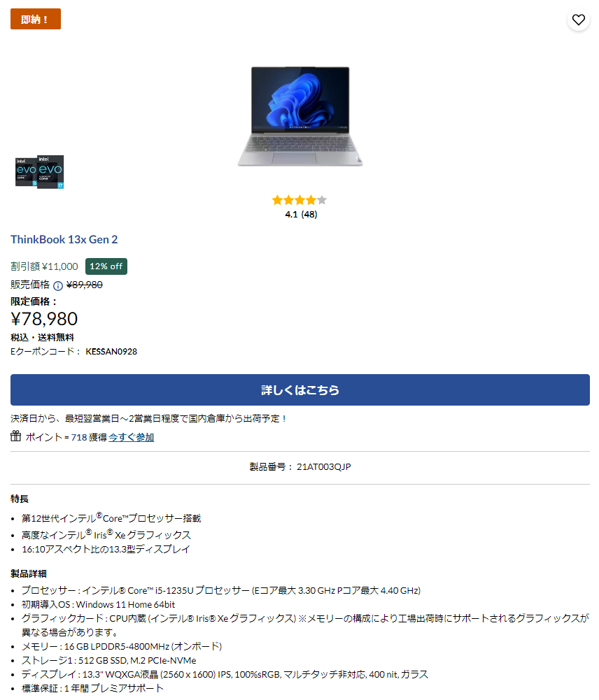Screen dimensions: 599x700
Task: Click the 4.1 (48) review count
Action: 301,214
